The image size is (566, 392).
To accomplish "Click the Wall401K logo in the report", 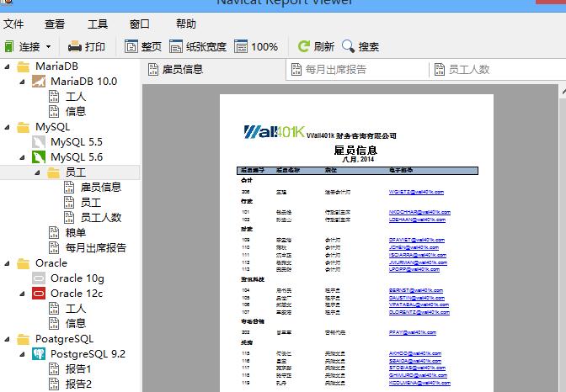I will 275,132.
